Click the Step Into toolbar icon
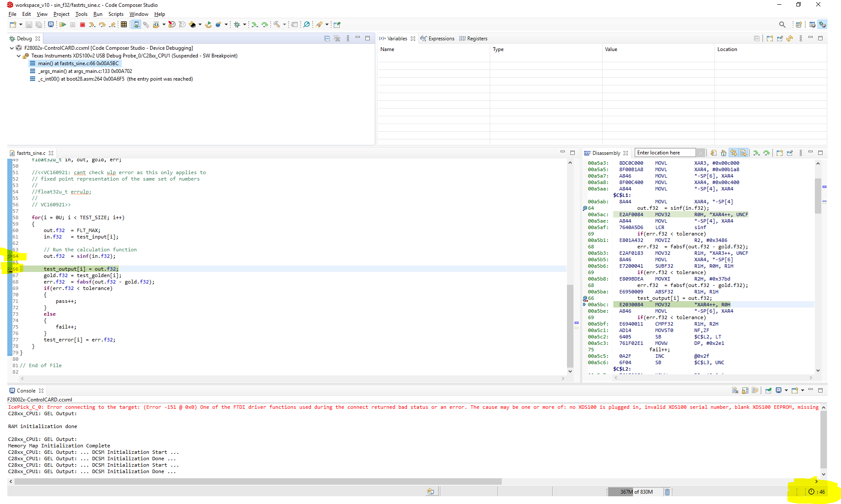This screenshot has width=841, height=504. coord(92,25)
